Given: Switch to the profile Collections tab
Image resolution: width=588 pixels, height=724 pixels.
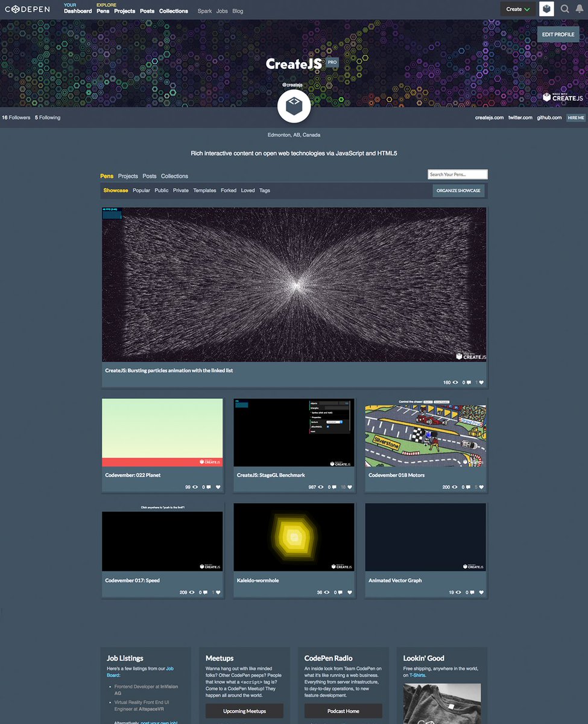Looking at the screenshot, I should tap(174, 176).
